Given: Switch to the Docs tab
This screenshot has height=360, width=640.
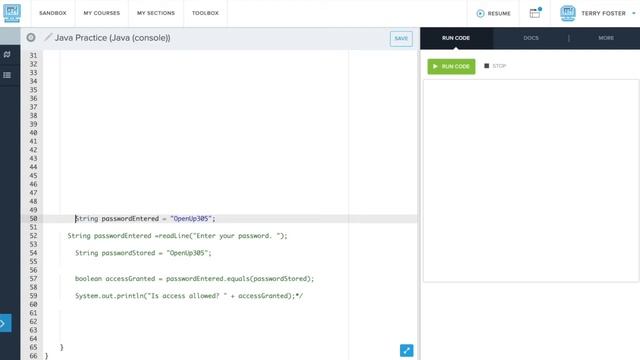Looking at the screenshot, I should [x=531, y=38].
